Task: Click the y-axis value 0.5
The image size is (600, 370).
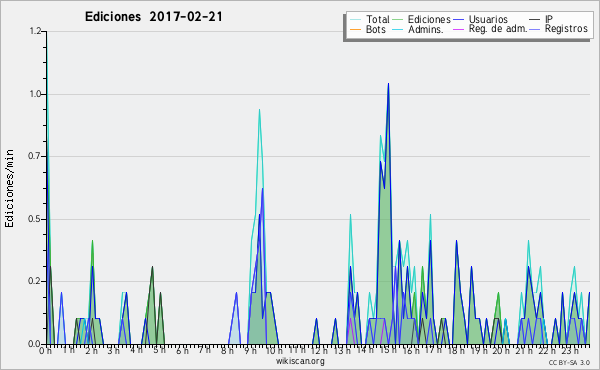Action: coord(35,219)
